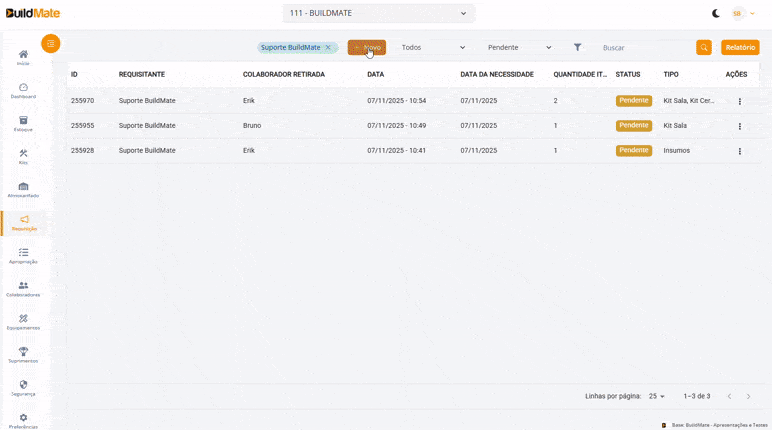
Task: Open actions menu for request 255928
Action: [x=740, y=151]
